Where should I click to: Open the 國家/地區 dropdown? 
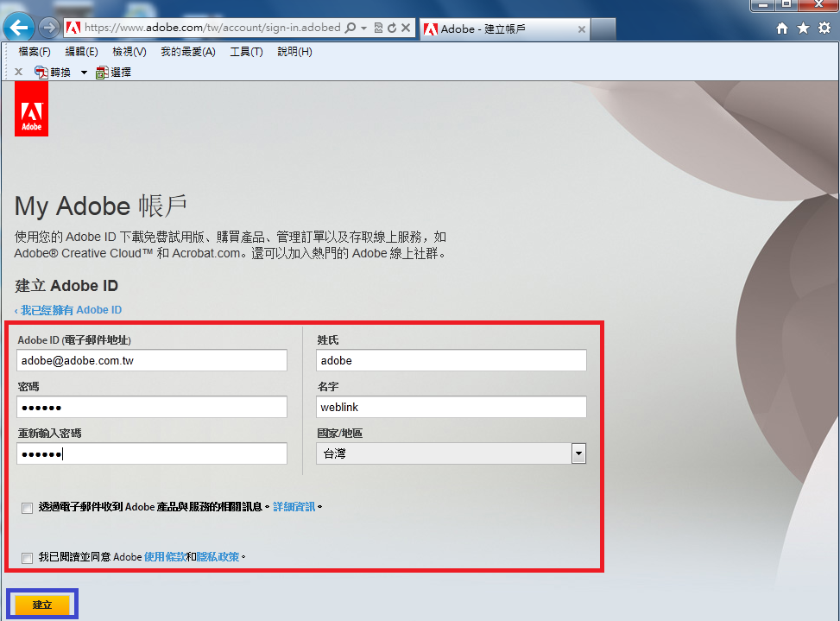tap(451, 453)
